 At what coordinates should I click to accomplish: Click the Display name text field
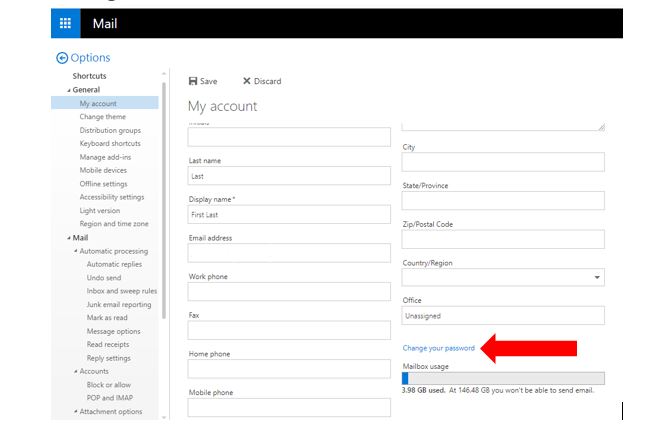pos(289,214)
